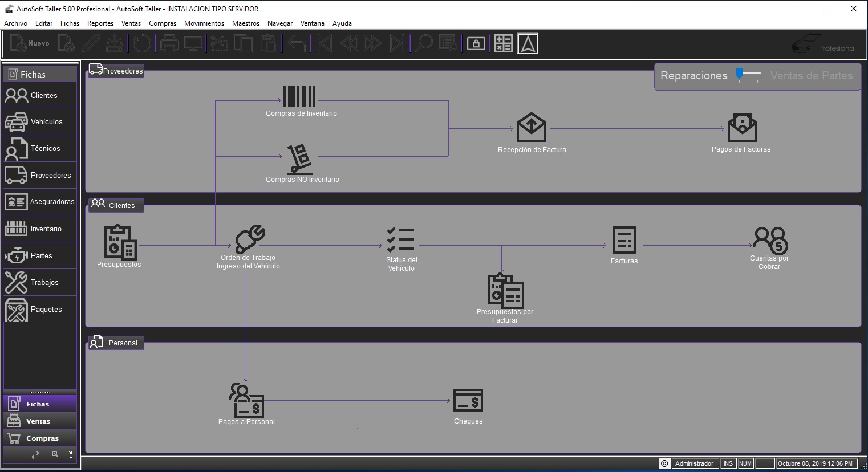Go to last record toolbar icon
Image resolution: width=868 pixels, height=472 pixels.
click(x=397, y=43)
